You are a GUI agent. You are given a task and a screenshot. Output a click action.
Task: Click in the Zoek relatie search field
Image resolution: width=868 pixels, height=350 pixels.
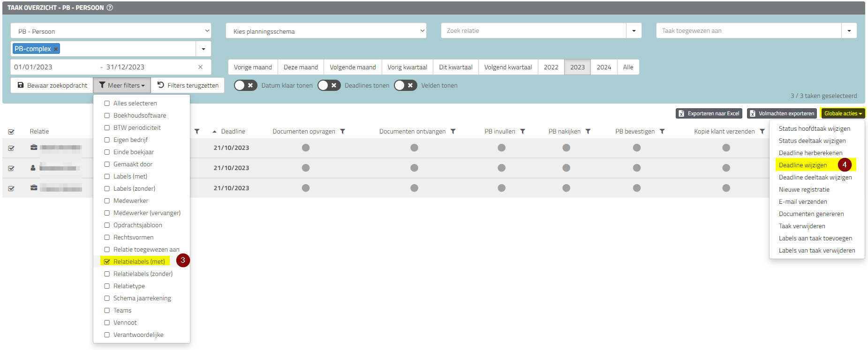pyautogui.click(x=533, y=31)
